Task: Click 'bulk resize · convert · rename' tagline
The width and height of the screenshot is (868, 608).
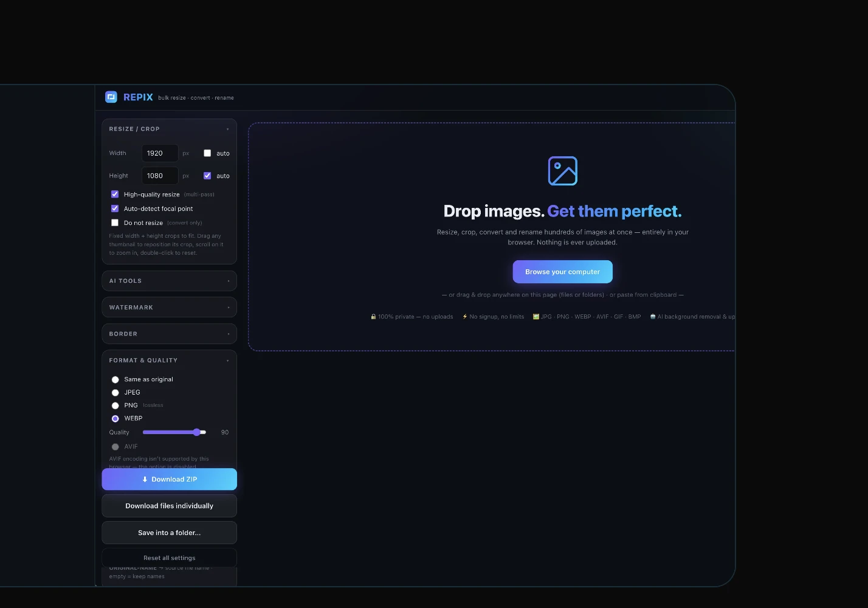Action: (x=196, y=98)
